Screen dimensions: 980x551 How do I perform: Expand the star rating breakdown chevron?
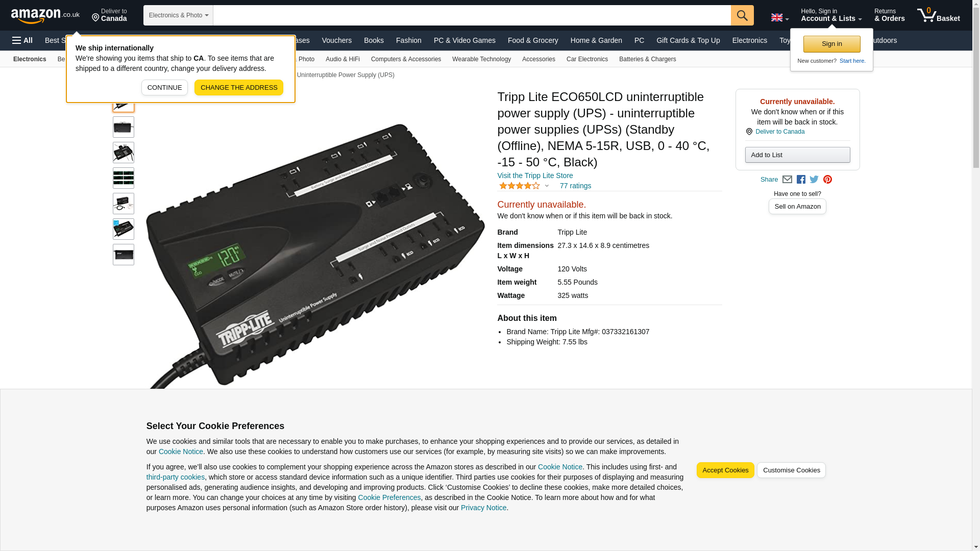547,186
